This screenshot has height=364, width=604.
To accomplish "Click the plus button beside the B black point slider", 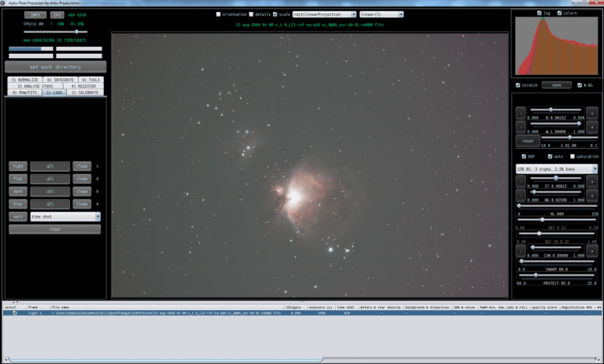I will 592,114.
